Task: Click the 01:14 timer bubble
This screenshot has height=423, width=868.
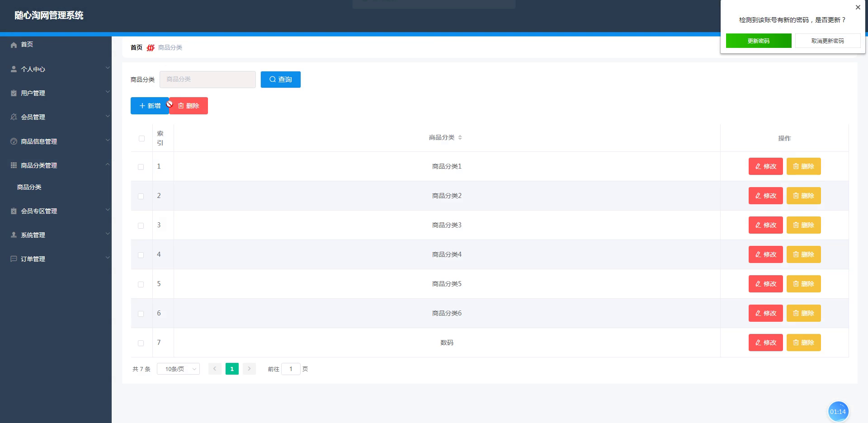Action: 838,412
